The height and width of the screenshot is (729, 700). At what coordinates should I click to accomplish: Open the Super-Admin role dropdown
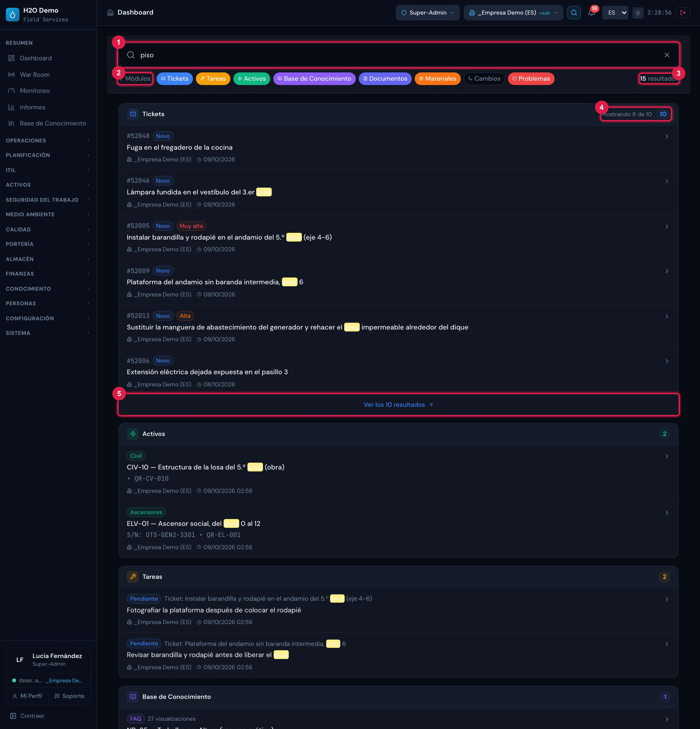coord(428,13)
